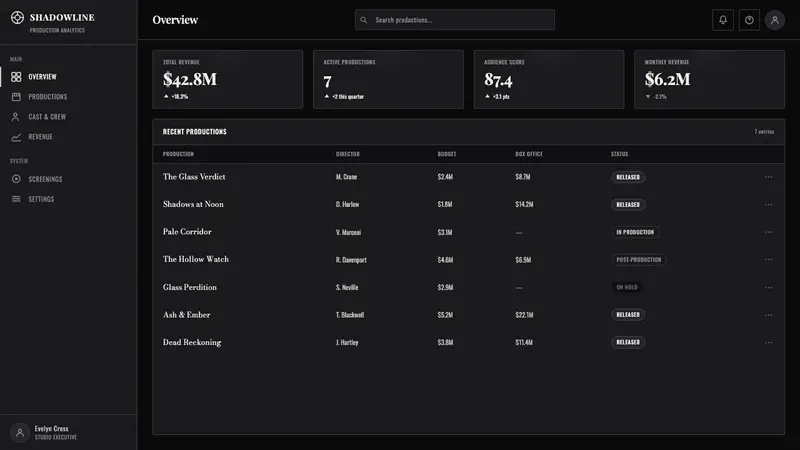Image resolution: width=800 pixels, height=450 pixels.
Task: Click director 'M. Crane'
Action: (346, 177)
